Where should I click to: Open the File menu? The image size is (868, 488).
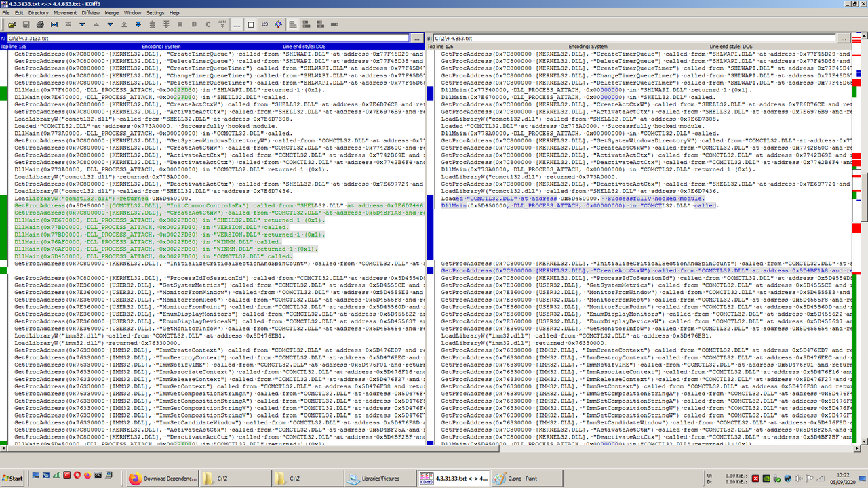point(6,12)
